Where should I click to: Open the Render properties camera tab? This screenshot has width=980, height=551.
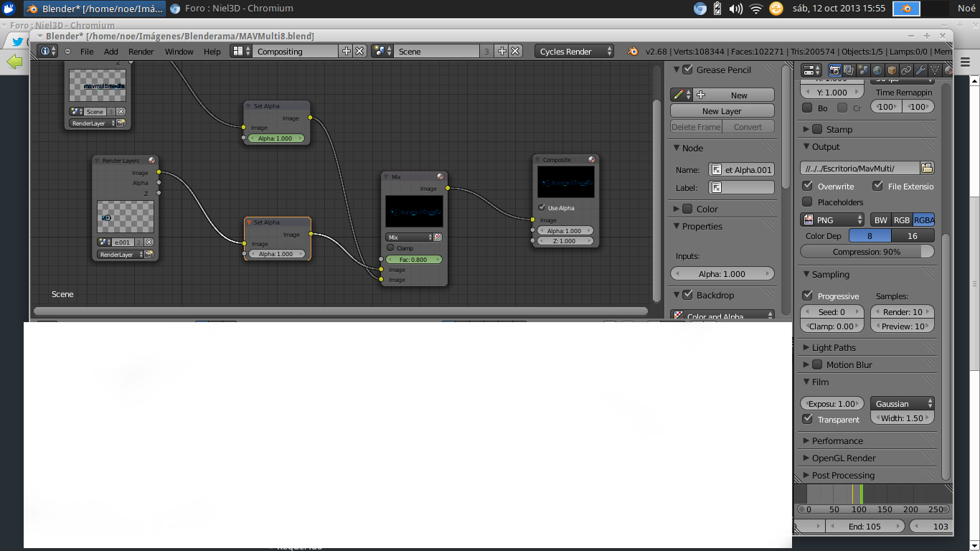pyautogui.click(x=834, y=70)
